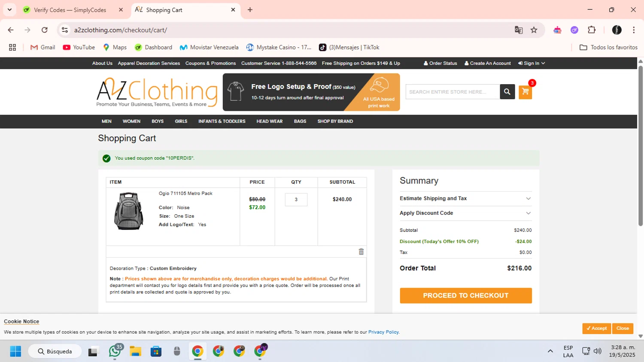Viewport: 644px width, 362px height.
Task: Click the search magnifier button
Action: point(507,91)
